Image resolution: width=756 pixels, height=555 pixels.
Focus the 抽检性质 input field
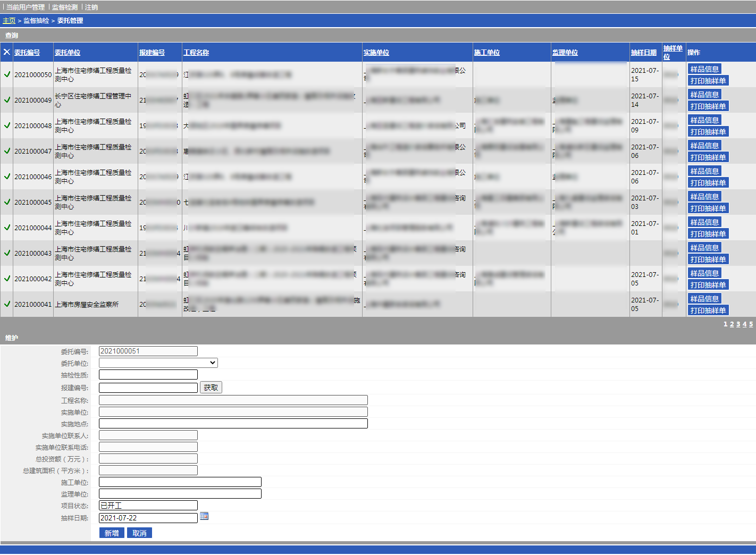pyautogui.click(x=148, y=375)
